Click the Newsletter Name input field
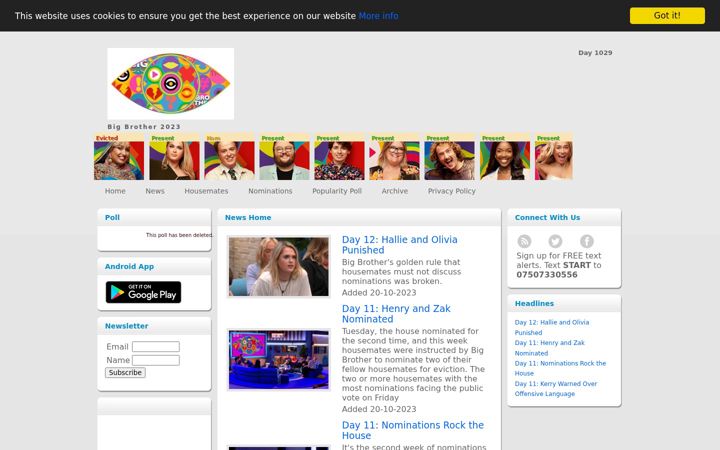The image size is (720, 450). pyautogui.click(x=156, y=360)
